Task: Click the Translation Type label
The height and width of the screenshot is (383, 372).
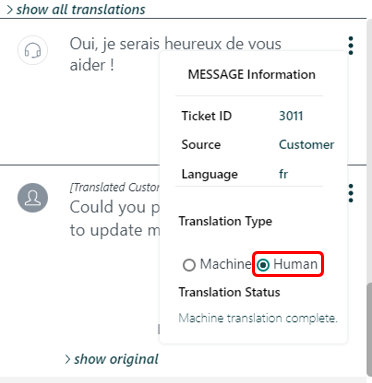Action: pyautogui.click(x=225, y=221)
